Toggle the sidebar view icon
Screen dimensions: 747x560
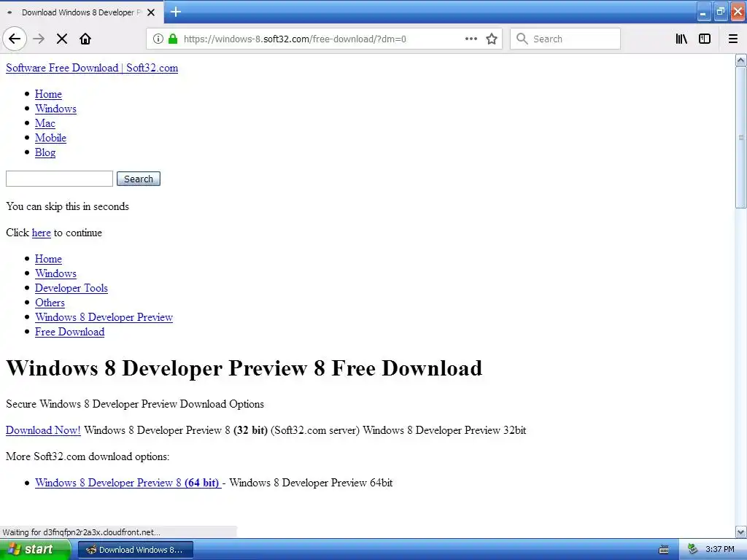click(x=705, y=39)
